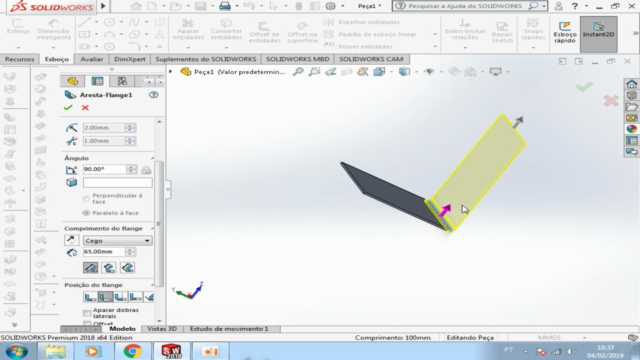Open the Appearances color ball in task pane
Image resolution: width=640 pixels, height=360 pixels.
[631, 129]
